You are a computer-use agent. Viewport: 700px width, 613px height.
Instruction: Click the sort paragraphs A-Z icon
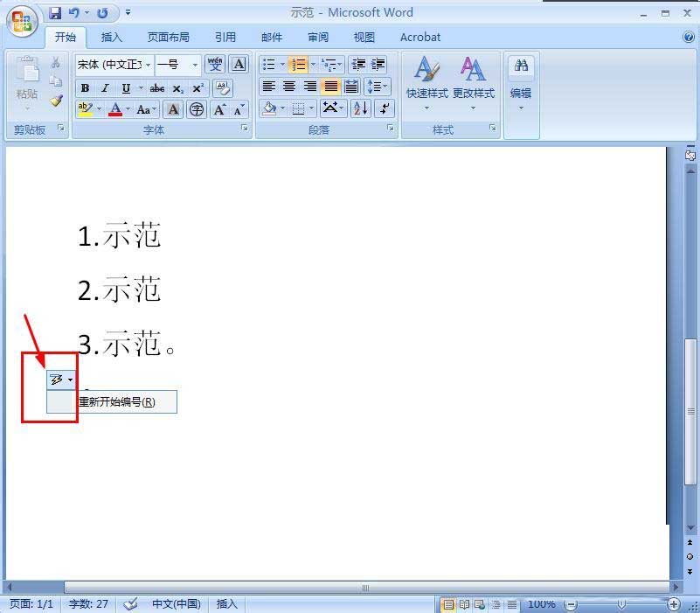coord(361,108)
